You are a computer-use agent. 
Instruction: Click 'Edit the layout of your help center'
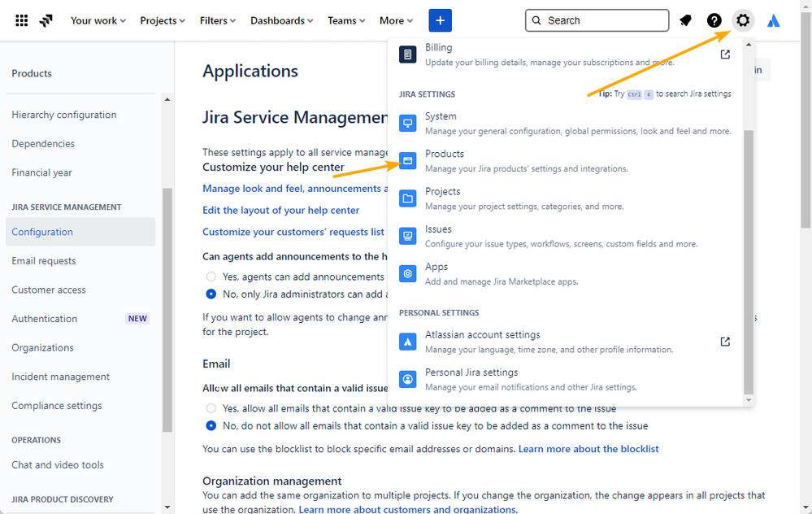tap(280, 211)
